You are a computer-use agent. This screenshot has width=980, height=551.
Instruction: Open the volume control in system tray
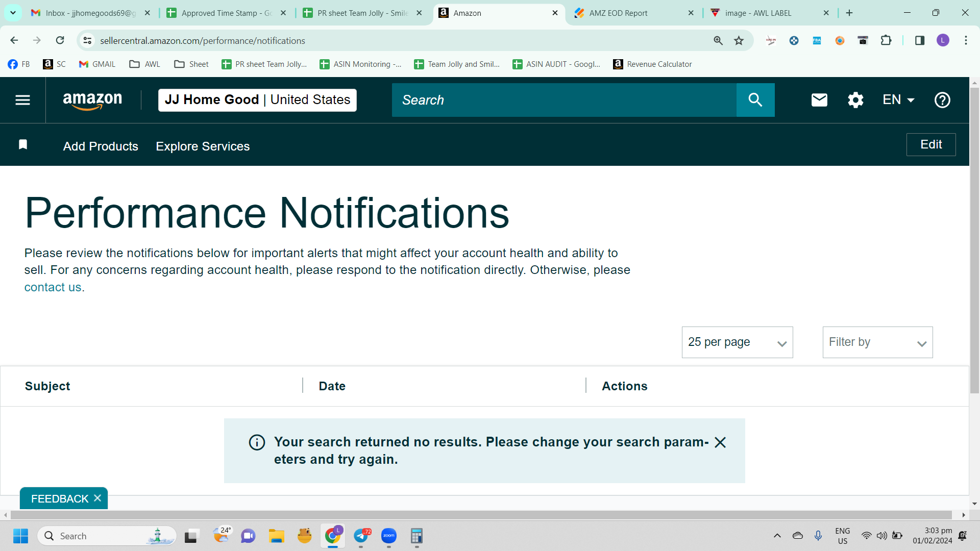coord(881,536)
